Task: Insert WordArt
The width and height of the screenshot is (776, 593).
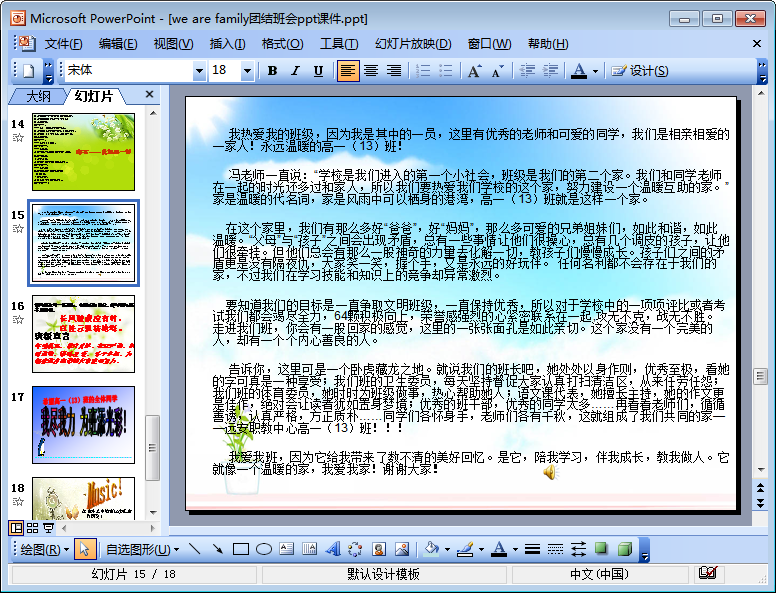Action: 333,549
